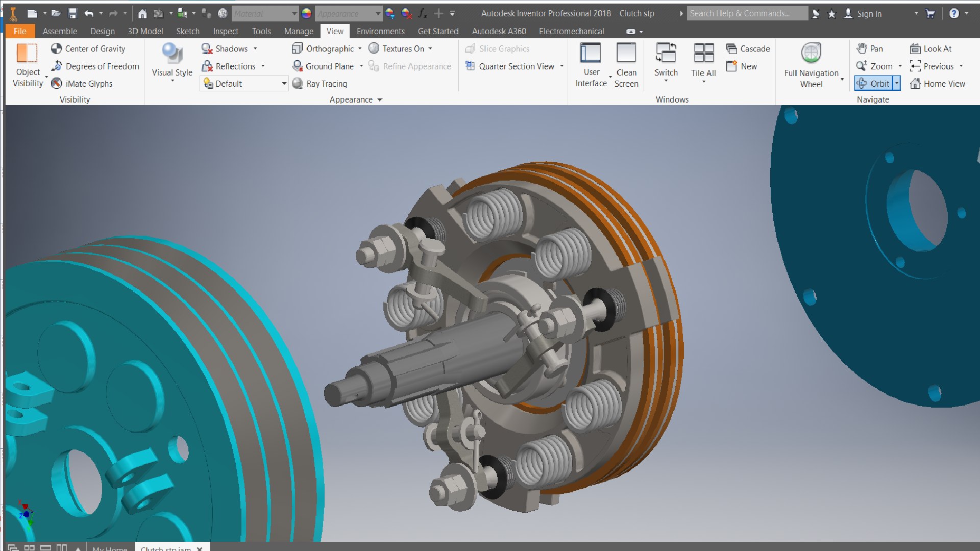Open the Electromechanical tab
Image resolution: width=980 pixels, height=551 pixels.
pyautogui.click(x=571, y=31)
